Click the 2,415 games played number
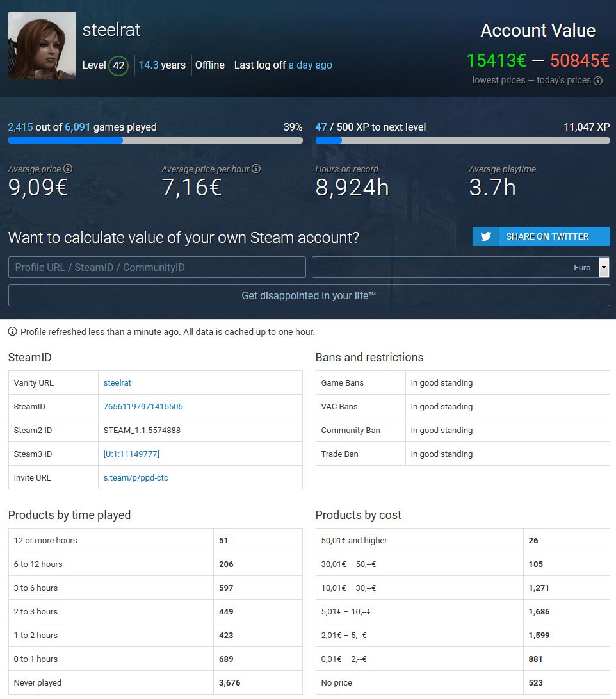This screenshot has width=616, height=699. (20, 127)
